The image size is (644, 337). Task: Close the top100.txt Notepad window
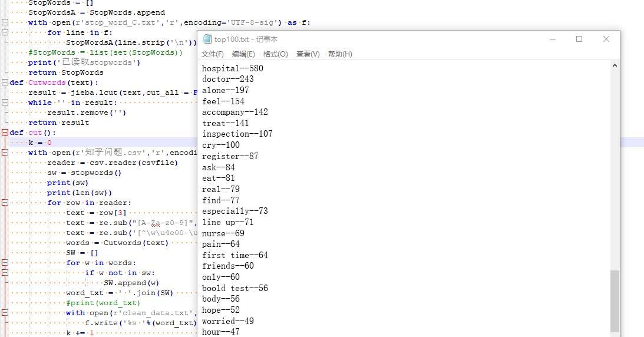[x=606, y=39]
